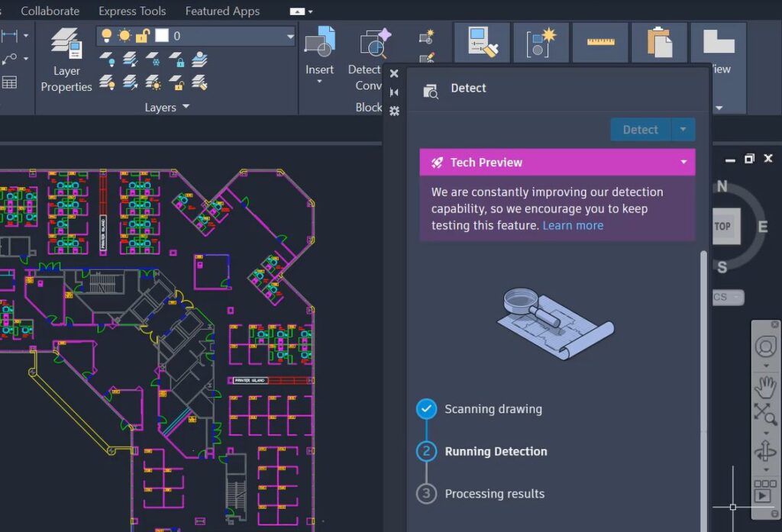Toggle layer freeze with the sun icon
Image resolution: width=782 pixels, height=532 pixels.
[124, 35]
